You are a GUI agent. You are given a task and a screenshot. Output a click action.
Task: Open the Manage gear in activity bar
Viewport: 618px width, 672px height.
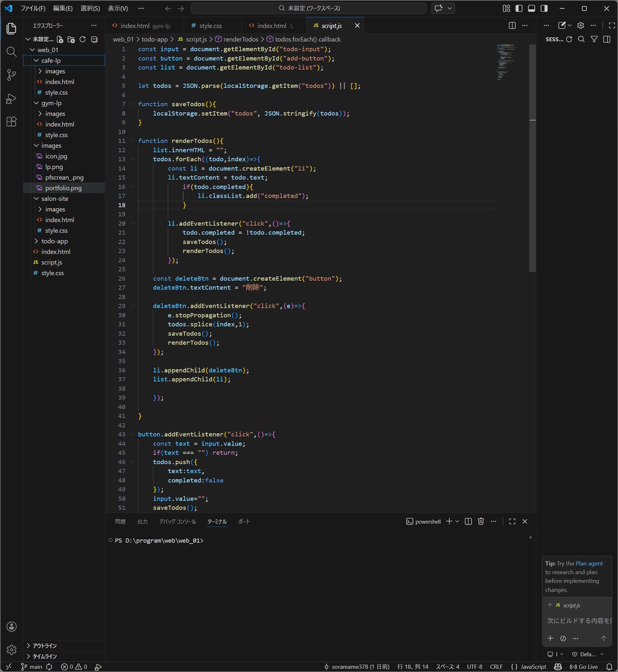coord(11,650)
